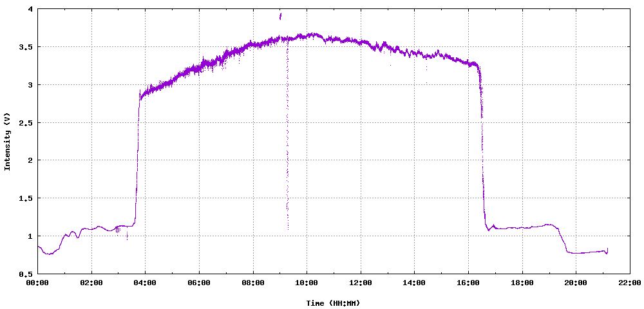The width and height of the screenshot is (644, 309).
Task: Click the outlier points above the curve near 09:00
Action: (x=280, y=16)
